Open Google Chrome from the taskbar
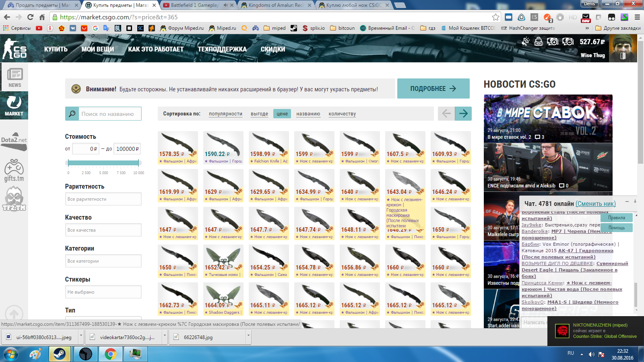This screenshot has height=362, width=644. tap(110, 354)
